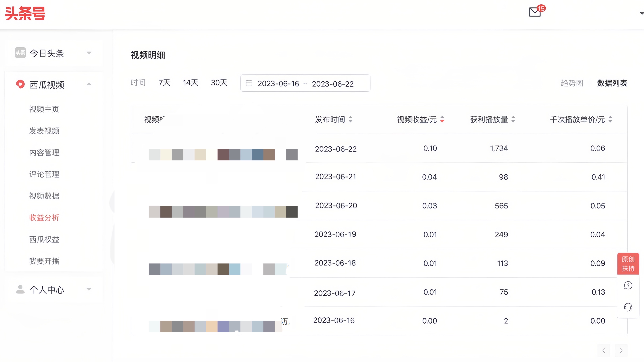Click the 1,734 play count value

499,149
